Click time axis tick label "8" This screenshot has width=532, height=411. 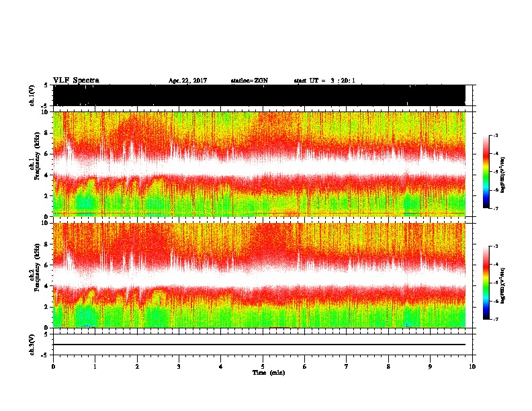pyautogui.click(x=388, y=367)
